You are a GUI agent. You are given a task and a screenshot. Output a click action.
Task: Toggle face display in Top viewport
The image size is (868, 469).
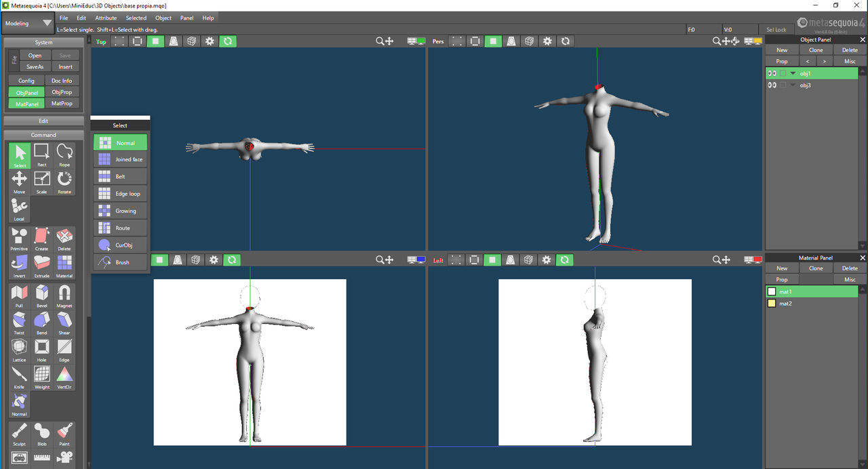156,41
